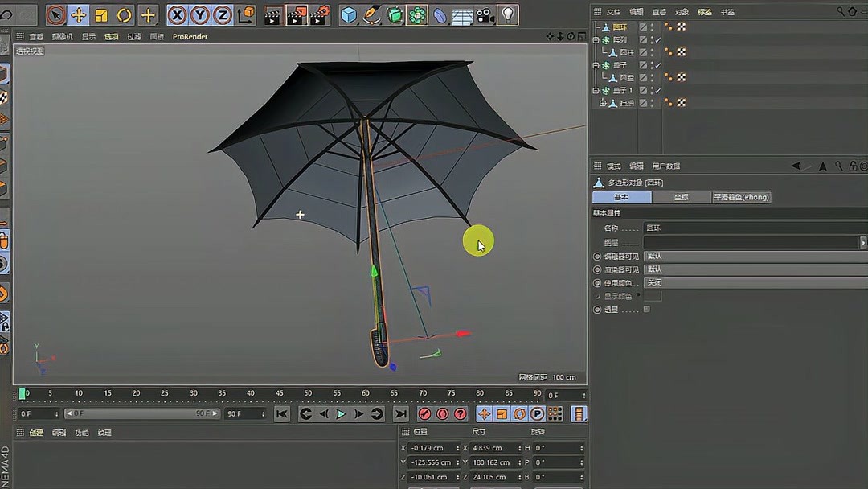Enable position keyframe recording button
The image size is (868, 489).
pyautogui.click(x=485, y=414)
